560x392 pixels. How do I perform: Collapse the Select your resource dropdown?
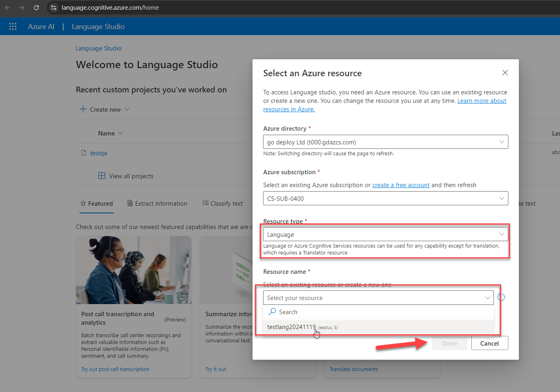coord(378,298)
